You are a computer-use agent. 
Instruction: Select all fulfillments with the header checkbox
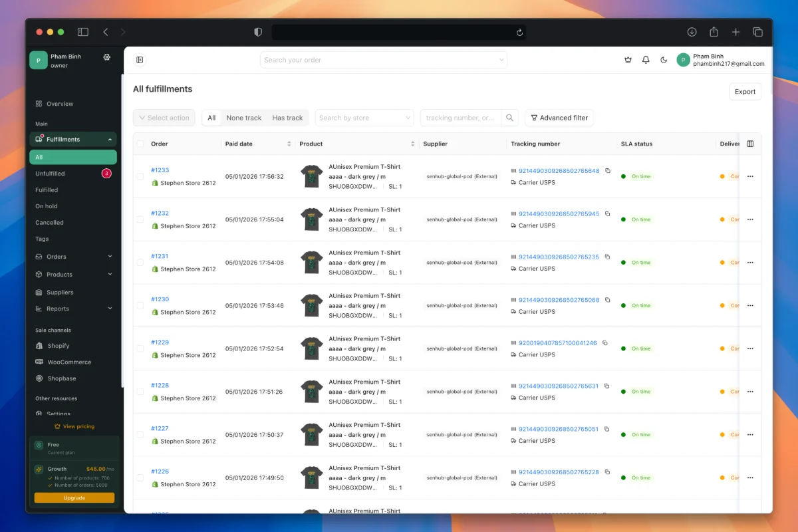click(142, 143)
